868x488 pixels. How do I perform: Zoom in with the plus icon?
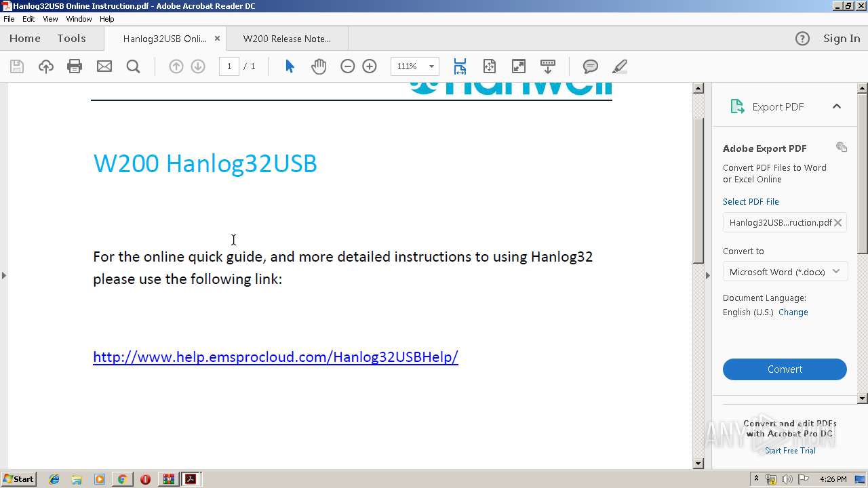(370, 66)
